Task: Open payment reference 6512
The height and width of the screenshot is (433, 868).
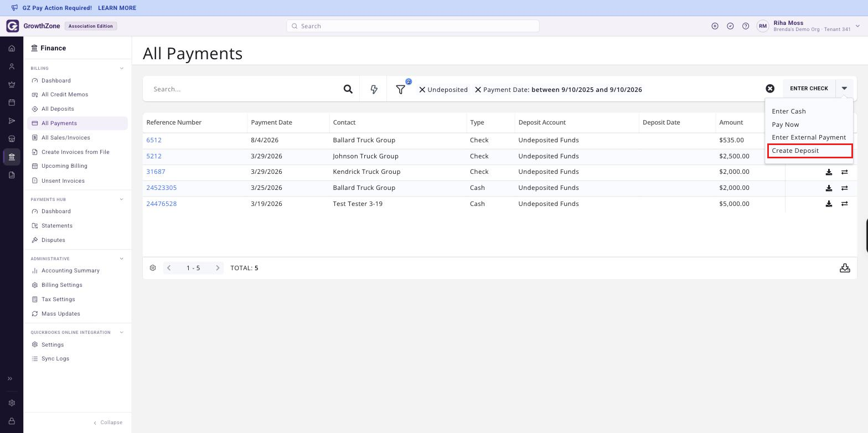Action: click(x=154, y=140)
